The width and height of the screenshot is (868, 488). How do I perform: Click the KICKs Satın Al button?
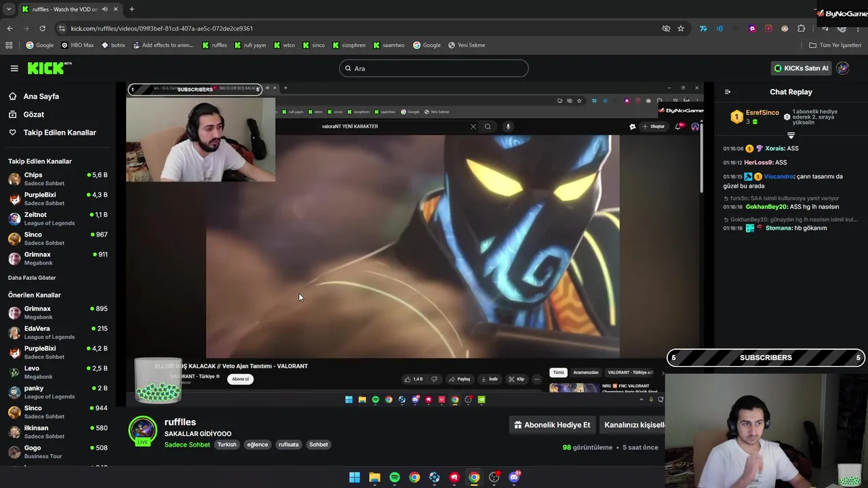pyautogui.click(x=802, y=68)
